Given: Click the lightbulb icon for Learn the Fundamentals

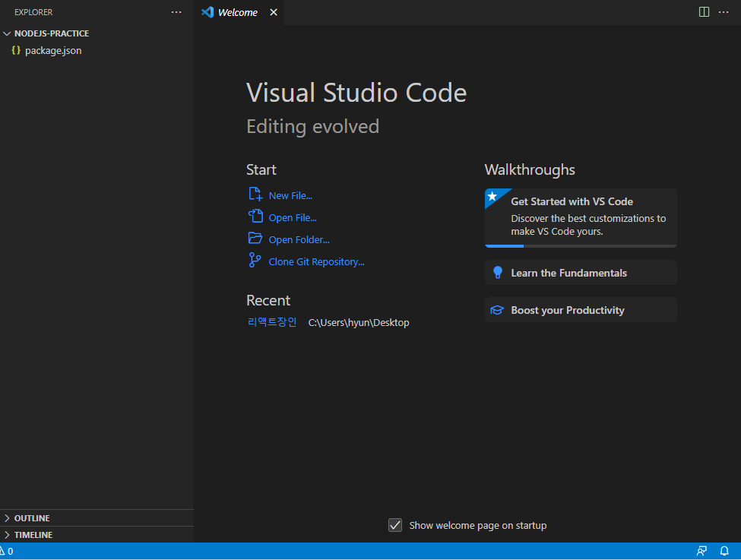Looking at the screenshot, I should coord(498,273).
